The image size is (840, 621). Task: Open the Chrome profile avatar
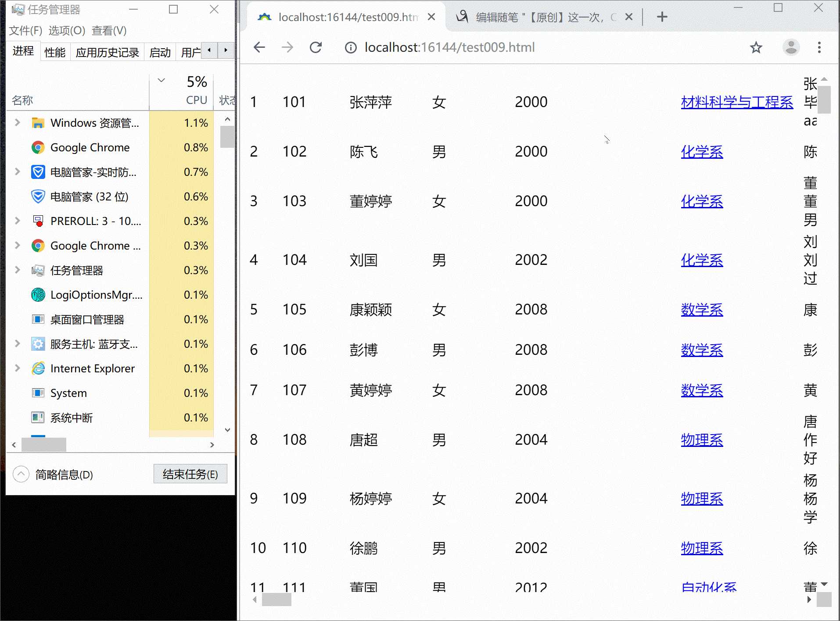pos(791,47)
